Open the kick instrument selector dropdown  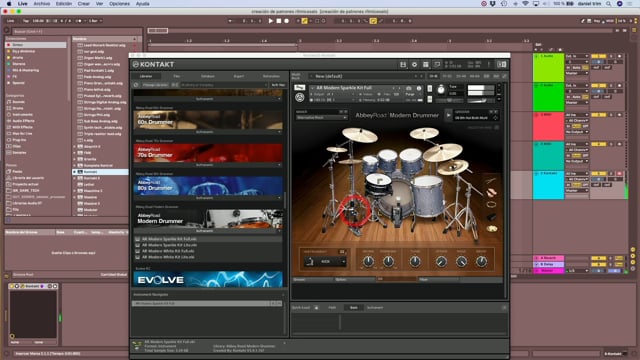pos(325,262)
